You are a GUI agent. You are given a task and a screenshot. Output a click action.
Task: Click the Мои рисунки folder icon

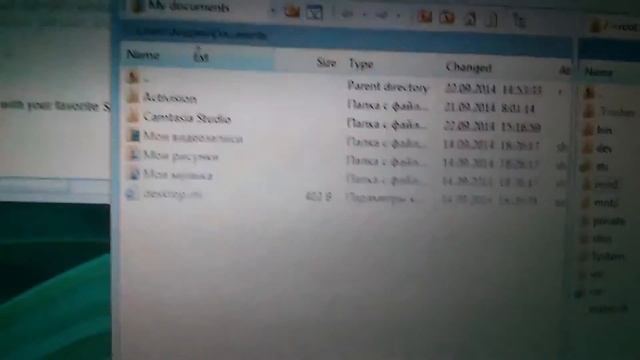133,154
